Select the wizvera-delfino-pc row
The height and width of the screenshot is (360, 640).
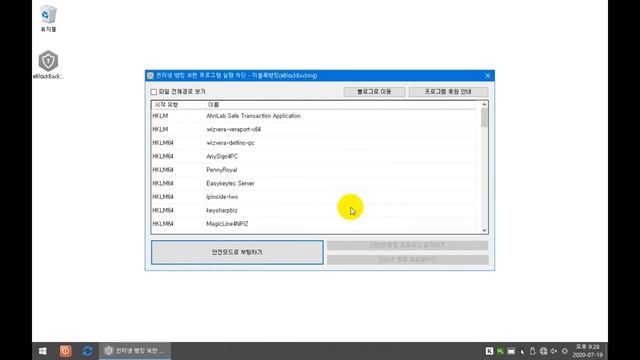314,143
